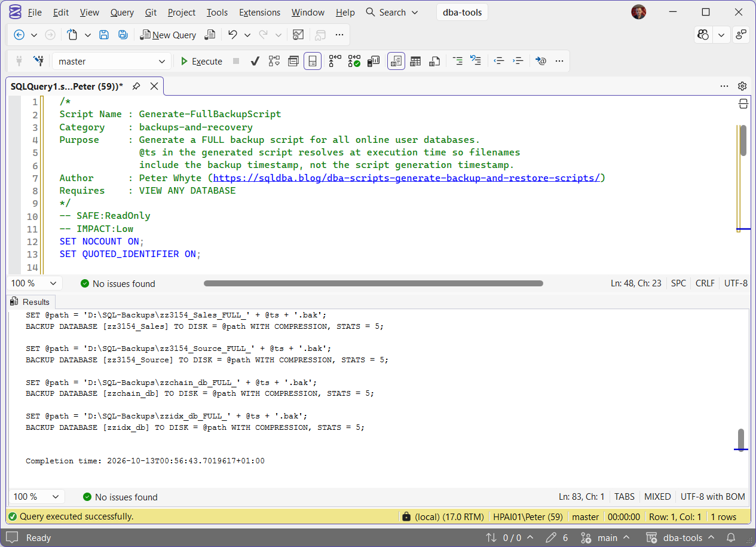The height and width of the screenshot is (547, 756).
Task: Open the sqldba.blog link in comment
Action: tap(407, 178)
